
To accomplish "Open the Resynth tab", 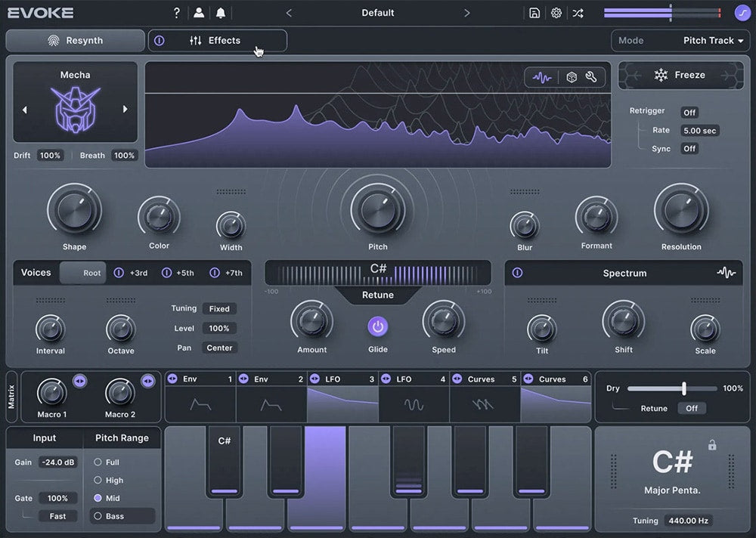I will (x=75, y=41).
